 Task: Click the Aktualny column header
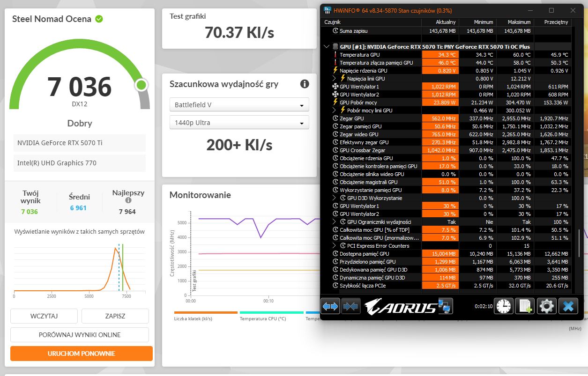pos(440,22)
